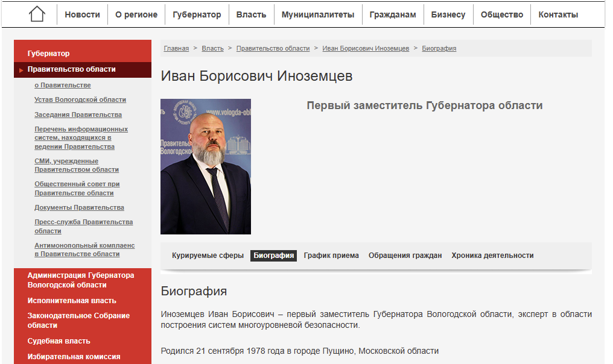Open the Губернатор sidebar section

48,54
